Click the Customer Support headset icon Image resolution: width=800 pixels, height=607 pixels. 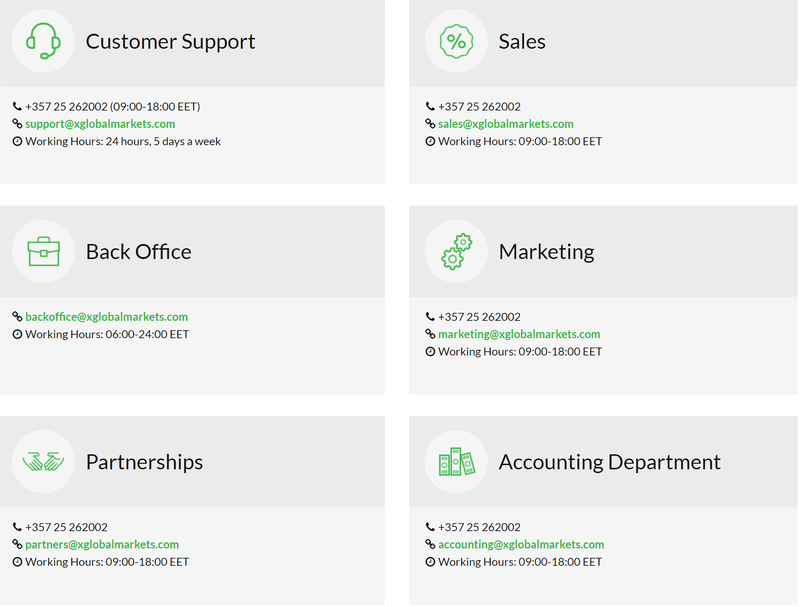pyautogui.click(x=43, y=41)
